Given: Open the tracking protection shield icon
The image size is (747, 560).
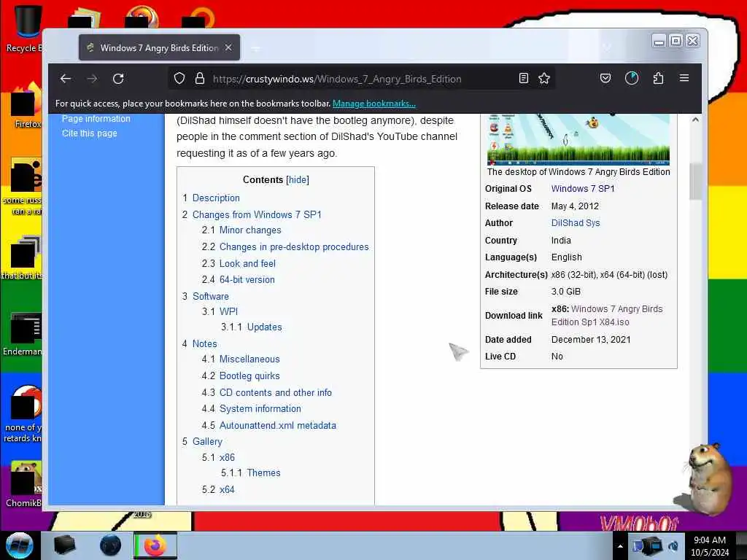Looking at the screenshot, I should [179, 79].
